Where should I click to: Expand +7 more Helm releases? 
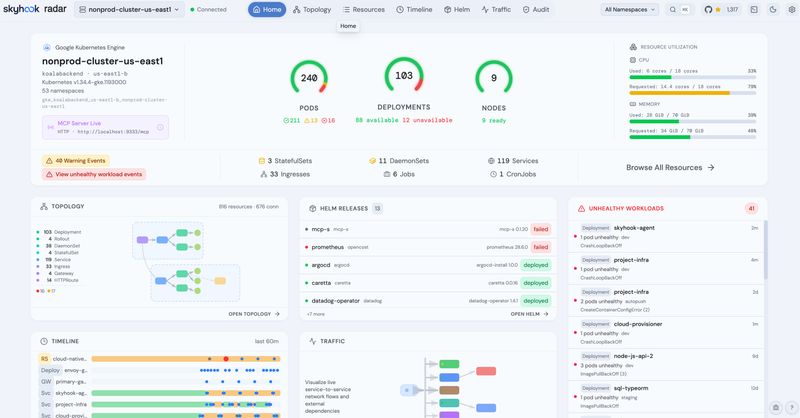tap(315, 314)
